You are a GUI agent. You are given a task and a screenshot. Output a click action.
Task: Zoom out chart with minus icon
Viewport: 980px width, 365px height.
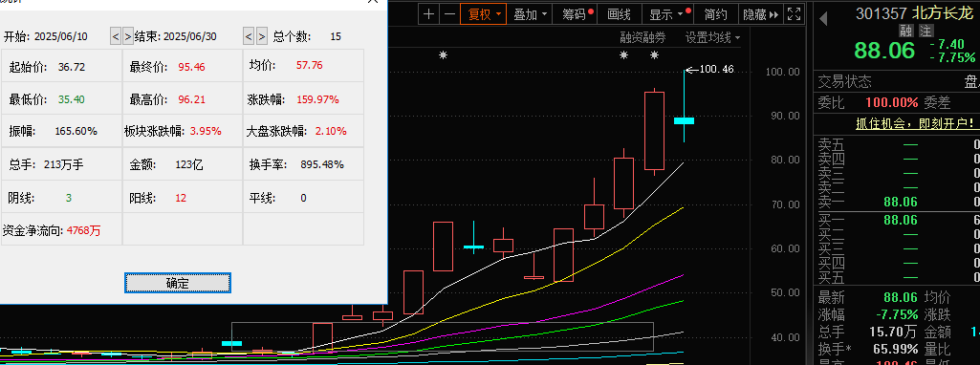tap(449, 13)
